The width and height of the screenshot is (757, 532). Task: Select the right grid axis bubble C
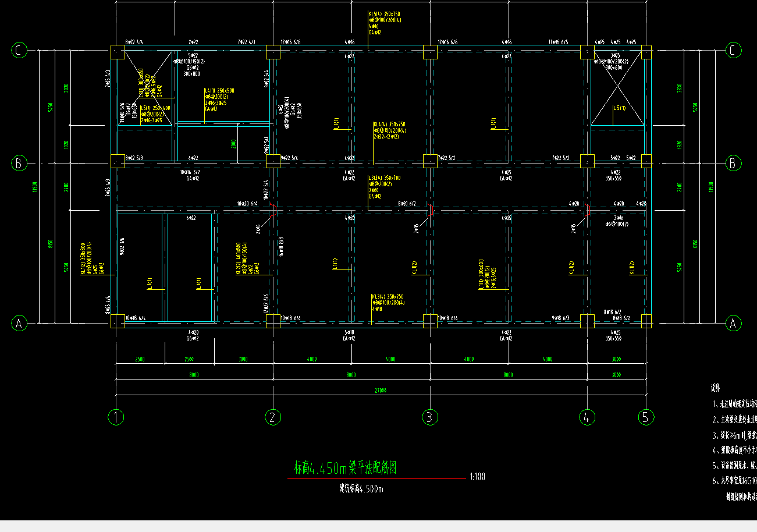coord(733,51)
